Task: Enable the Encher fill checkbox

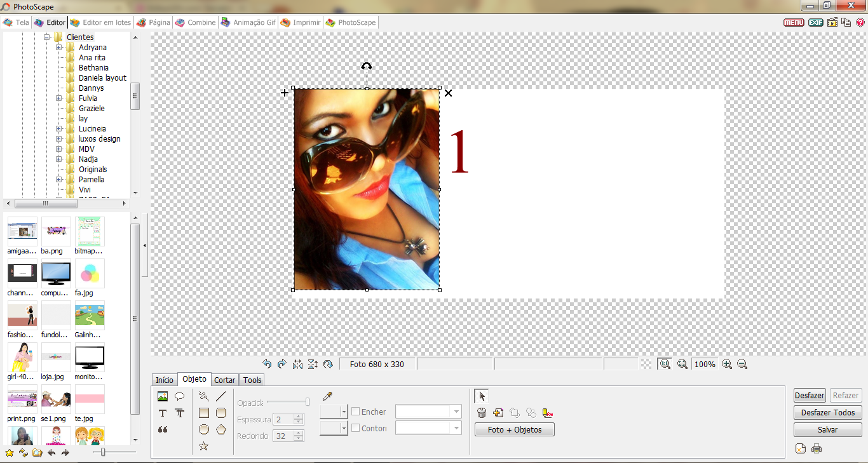Action: 356,412
